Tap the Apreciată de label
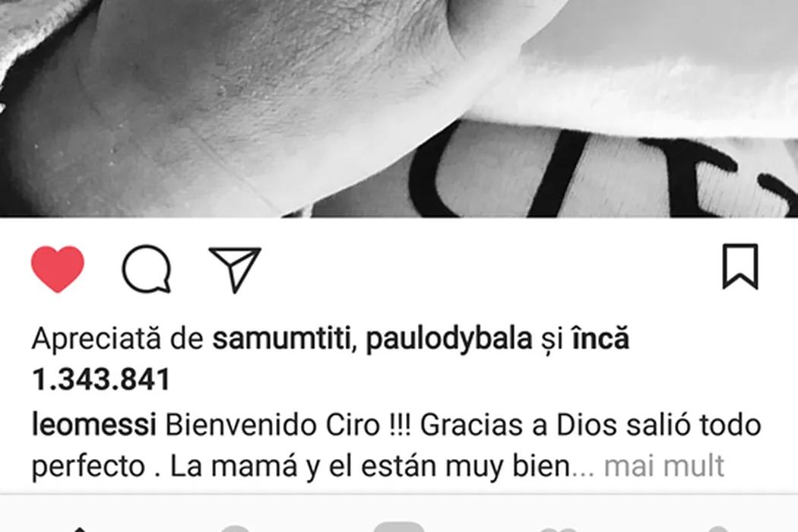 (x=118, y=338)
